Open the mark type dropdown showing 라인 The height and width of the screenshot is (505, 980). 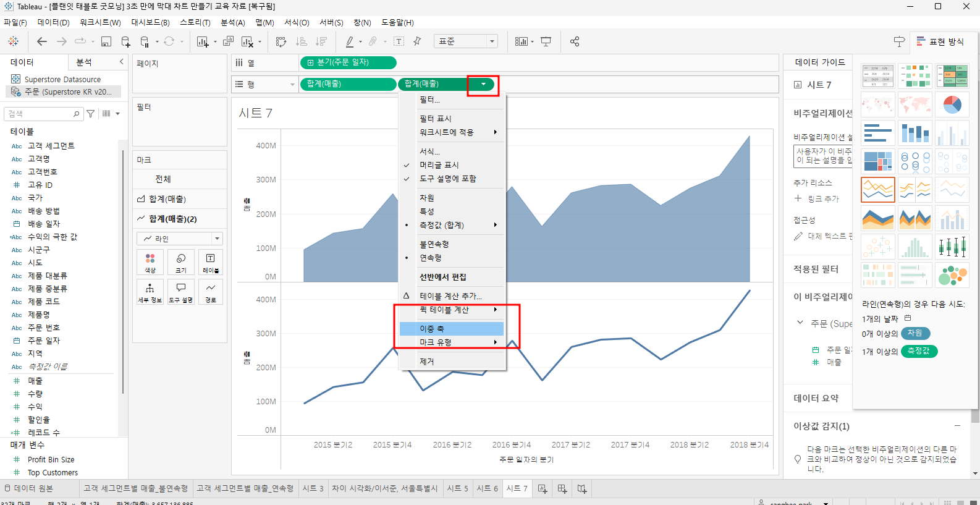[x=180, y=239]
